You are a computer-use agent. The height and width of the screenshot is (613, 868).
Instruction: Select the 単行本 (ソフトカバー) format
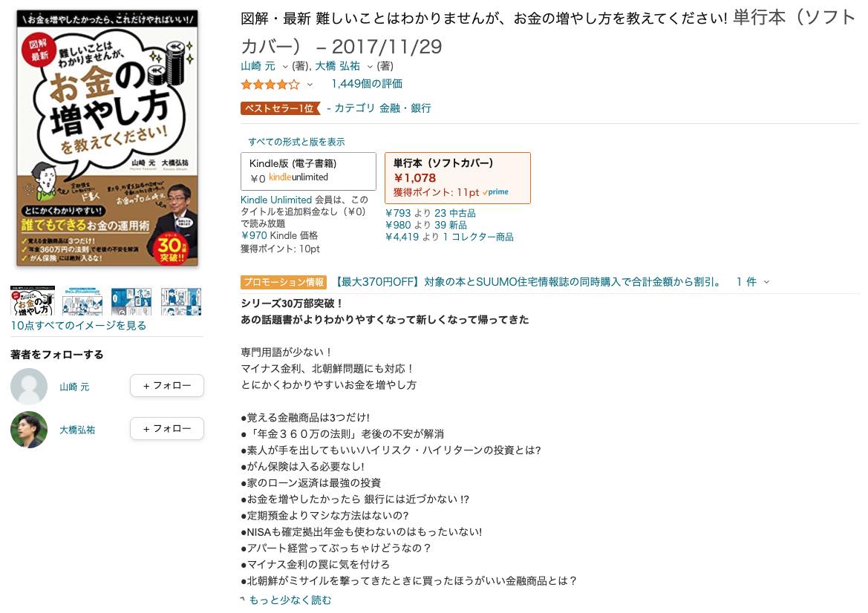pyautogui.click(x=458, y=178)
